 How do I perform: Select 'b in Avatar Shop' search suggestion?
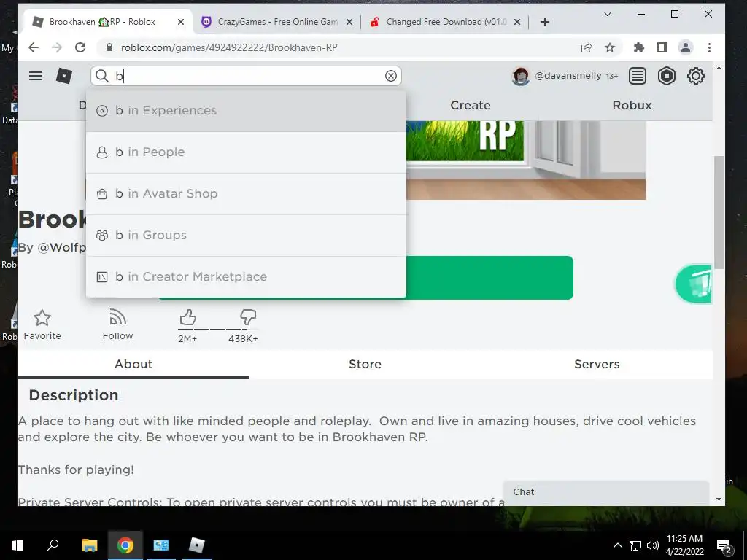[247, 193]
